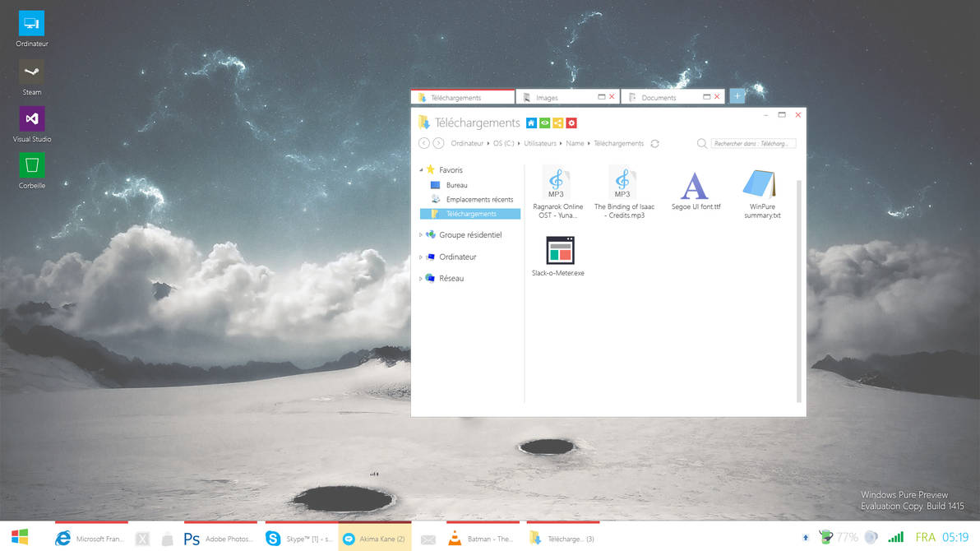Open dropdown arrow after OS (C:) in breadcrumb

pos(519,144)
